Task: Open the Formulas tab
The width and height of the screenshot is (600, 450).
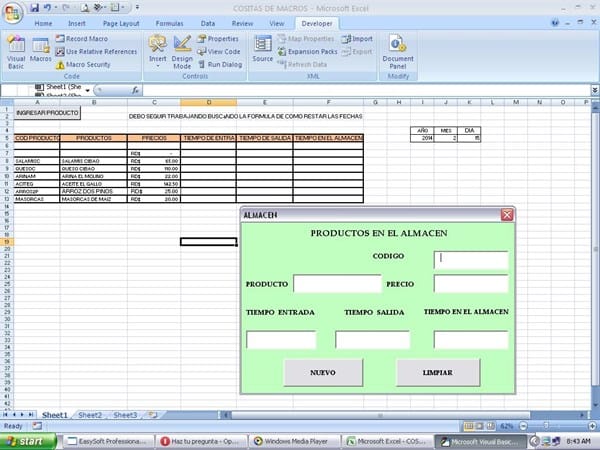Action: click(x=169, y=23)
